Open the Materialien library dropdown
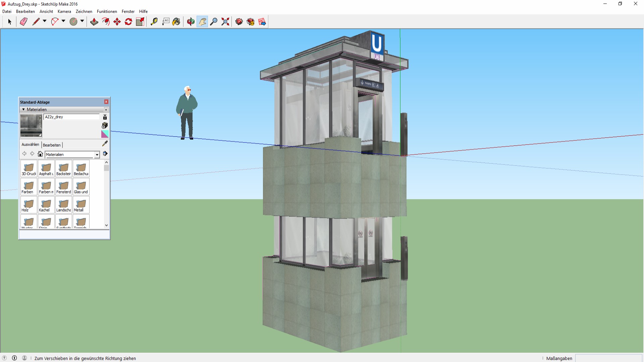This screenshot has width=644, height=362. (x=97, y=155)
